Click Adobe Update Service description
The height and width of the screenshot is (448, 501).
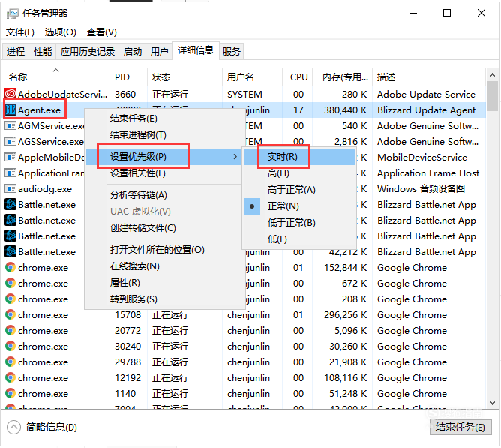pos(426,94)
